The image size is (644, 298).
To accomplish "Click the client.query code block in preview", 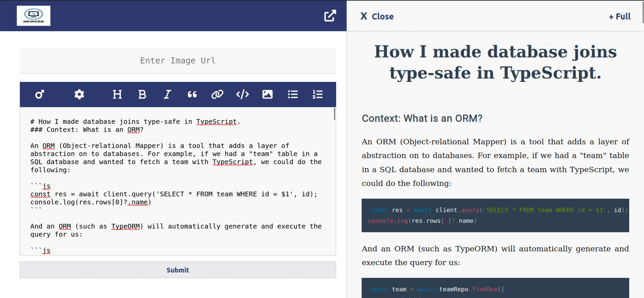I will click(495, 215).
